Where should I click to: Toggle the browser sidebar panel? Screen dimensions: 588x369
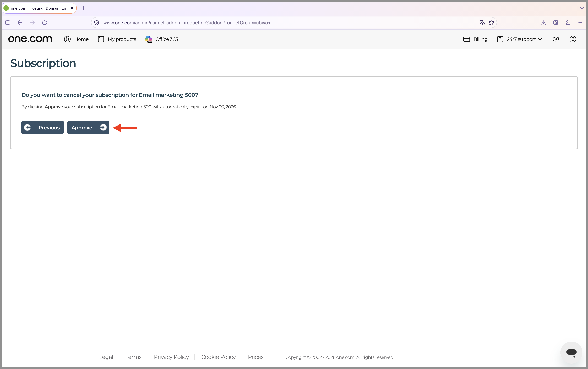(x=8, y=22)
